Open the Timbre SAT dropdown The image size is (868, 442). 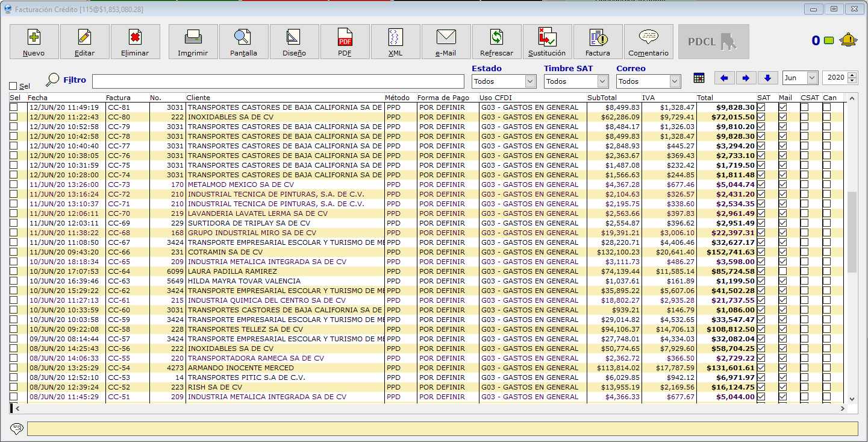click(602, 81)
